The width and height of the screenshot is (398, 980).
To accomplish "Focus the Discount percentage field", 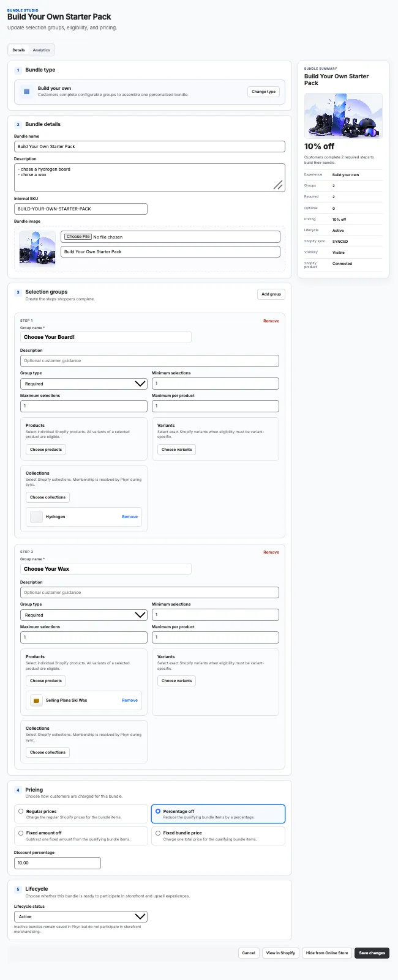I will 58,863.
